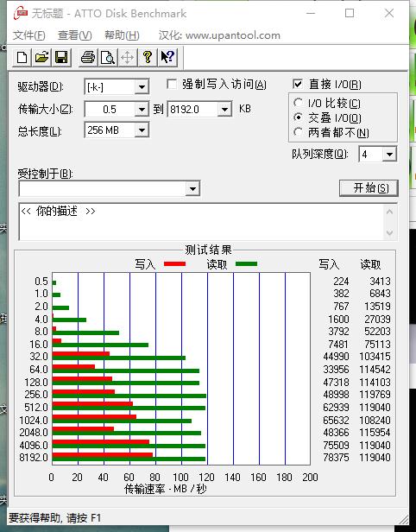Viewport: 416px width, 532px height.
Task: Open About via yellow question mark icon
Action: [148, 57]
